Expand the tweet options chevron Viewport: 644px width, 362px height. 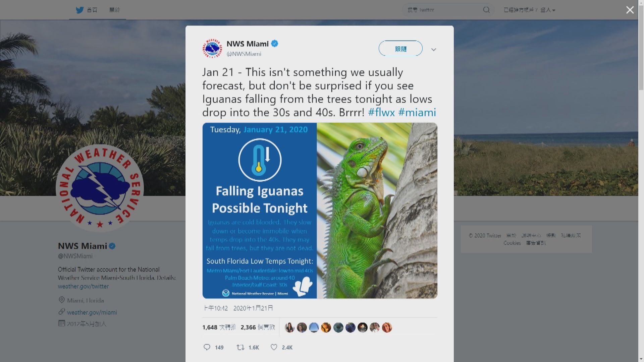433,50
